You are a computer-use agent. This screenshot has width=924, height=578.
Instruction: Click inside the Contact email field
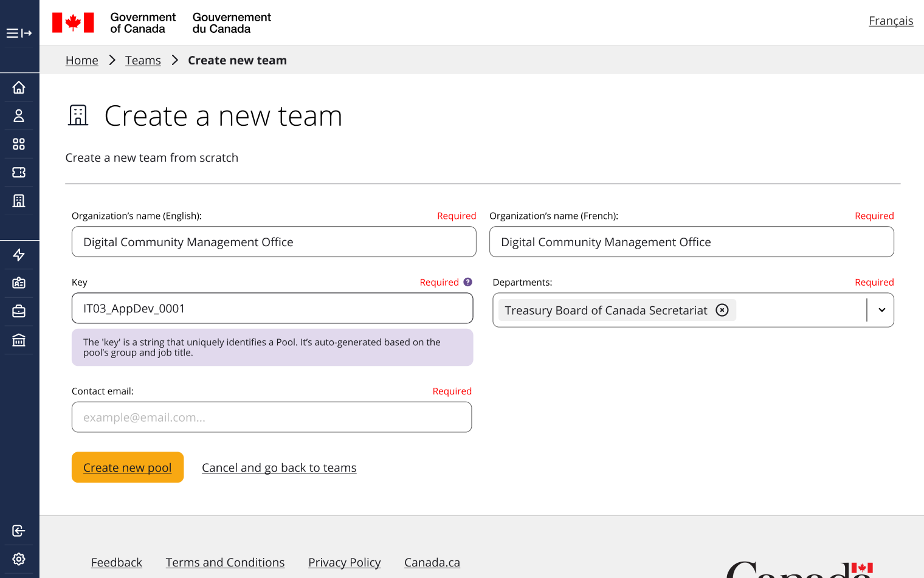pyautogui.click(x=272, y=417)
